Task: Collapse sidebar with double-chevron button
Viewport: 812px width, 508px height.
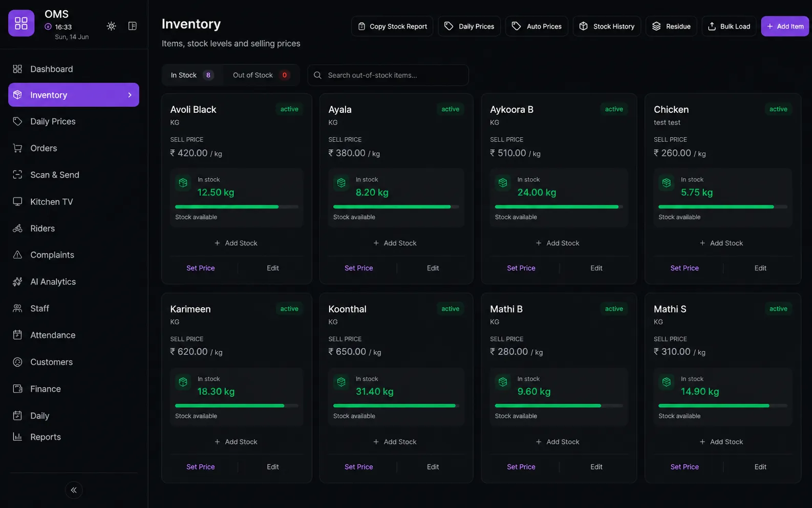Action: tap(74, 490)
